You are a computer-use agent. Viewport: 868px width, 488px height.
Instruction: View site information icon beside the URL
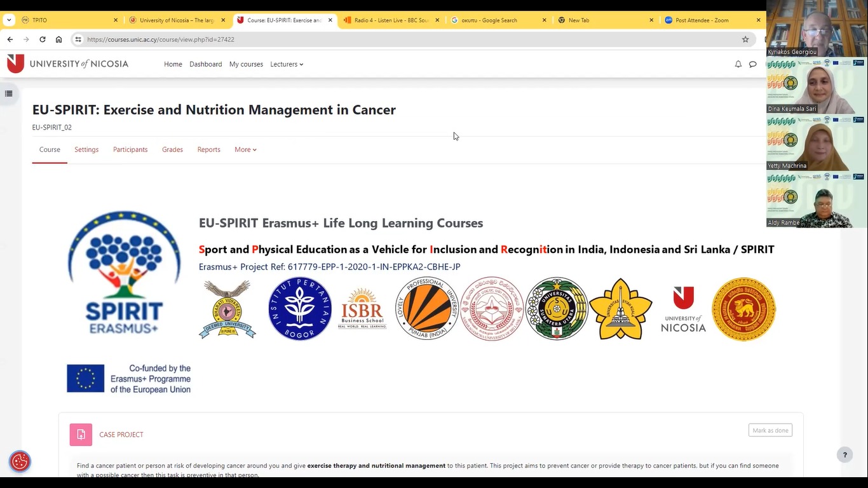78,39
